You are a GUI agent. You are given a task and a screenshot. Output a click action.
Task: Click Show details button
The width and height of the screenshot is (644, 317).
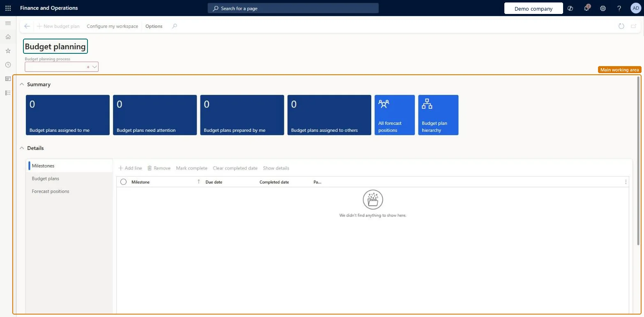point(276,168)
